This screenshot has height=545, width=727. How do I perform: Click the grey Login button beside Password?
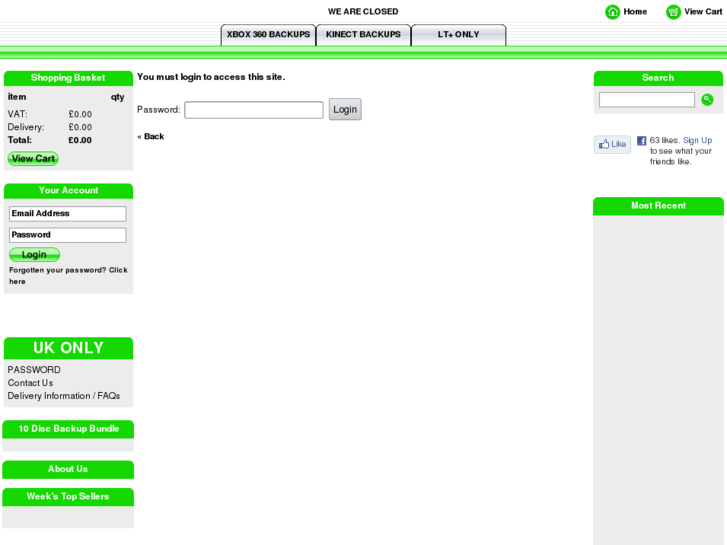345,109
